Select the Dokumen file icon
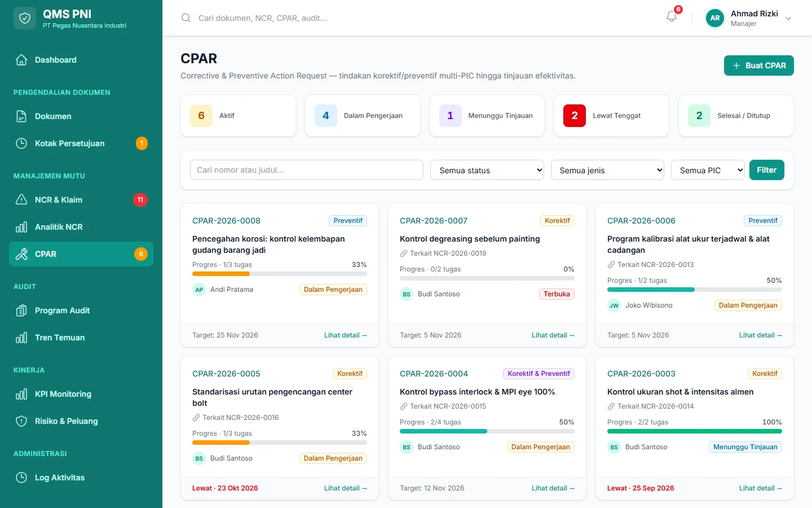The height and width of the screenshot is (508, 812). (x=21, y=116)
